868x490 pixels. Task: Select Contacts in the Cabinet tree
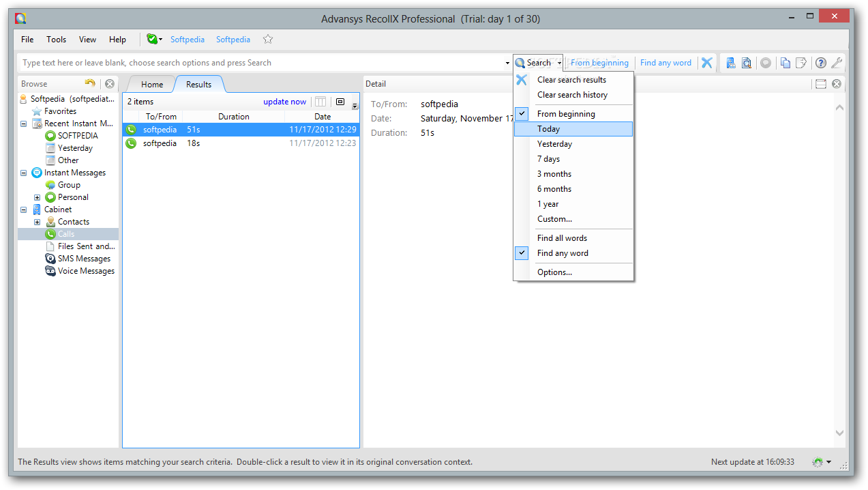pyautogui.click(x=74, y=222)
